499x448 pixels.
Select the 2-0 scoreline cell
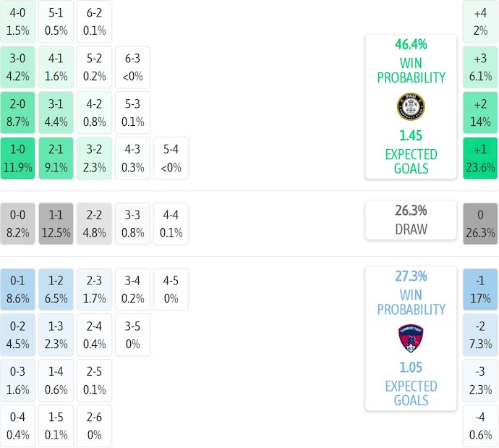click(18, 112)
